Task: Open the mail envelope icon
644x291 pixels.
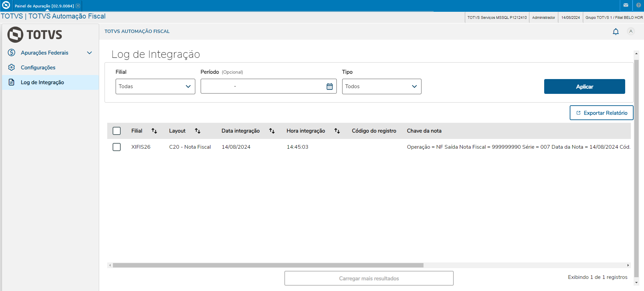Action: (x=626, y=5)
